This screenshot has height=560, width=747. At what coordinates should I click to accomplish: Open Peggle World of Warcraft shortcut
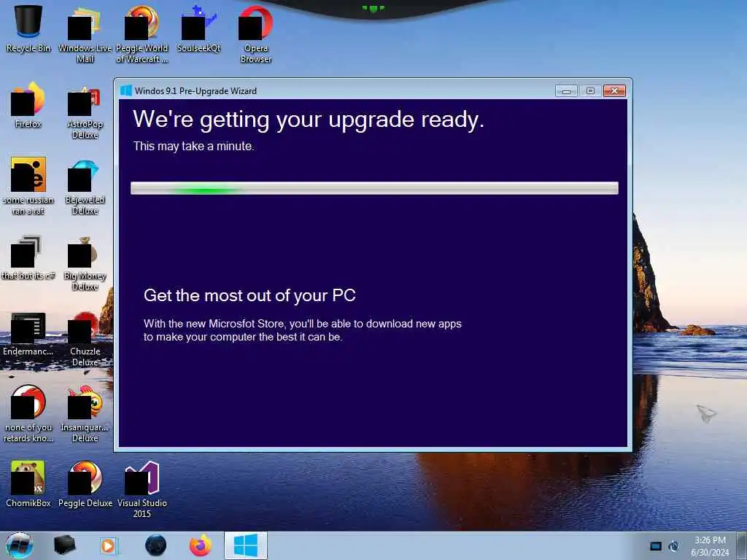coord(142,34)
